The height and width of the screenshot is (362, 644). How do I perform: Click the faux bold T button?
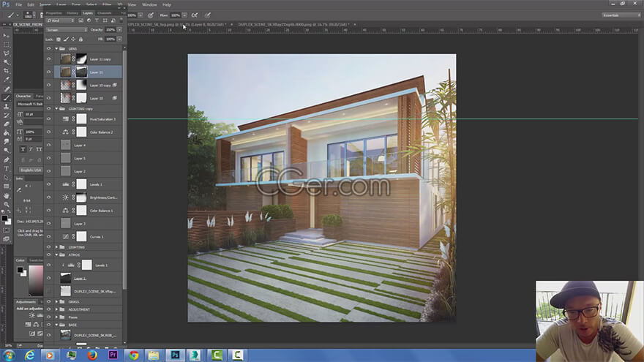[x=23, y=149]
